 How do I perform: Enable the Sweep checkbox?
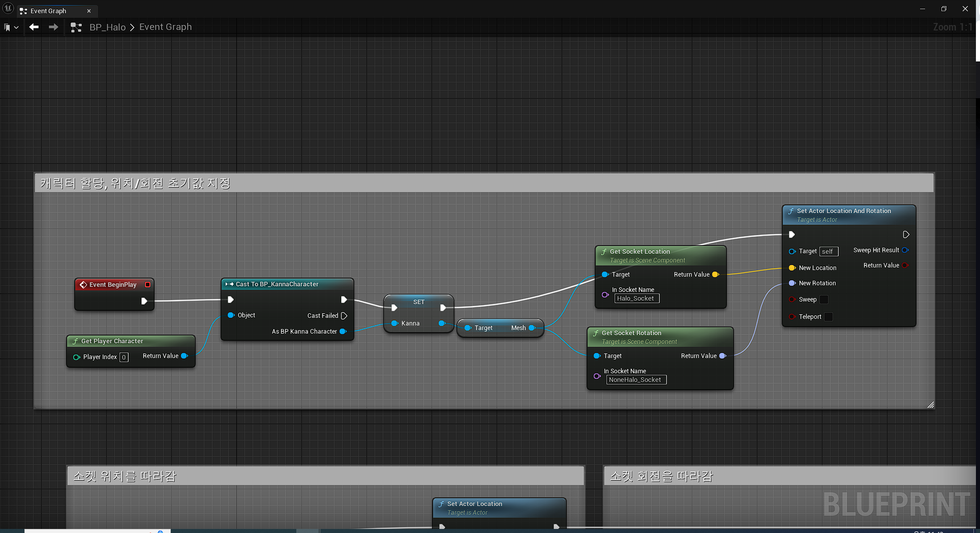pos(824,300)
